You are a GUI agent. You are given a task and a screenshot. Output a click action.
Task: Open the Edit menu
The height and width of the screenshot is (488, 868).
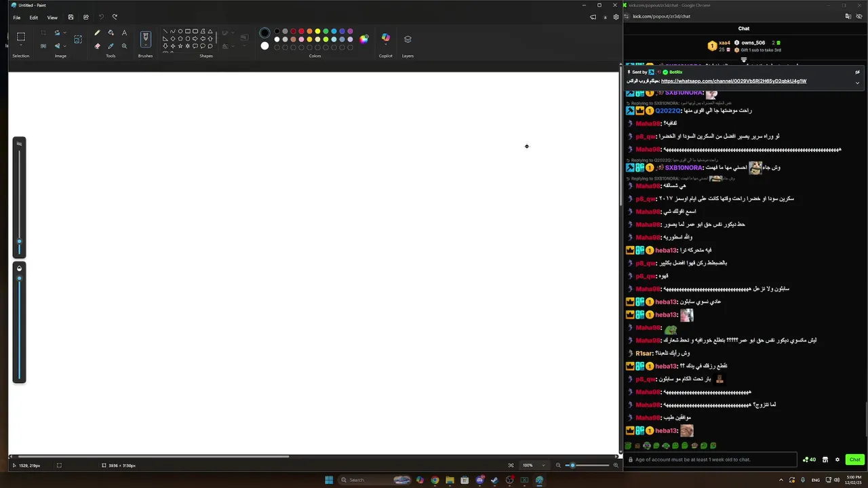pos(34,18)
